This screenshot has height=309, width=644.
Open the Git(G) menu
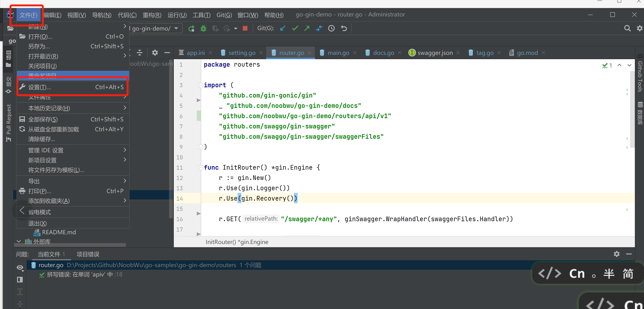pos(224,15)
